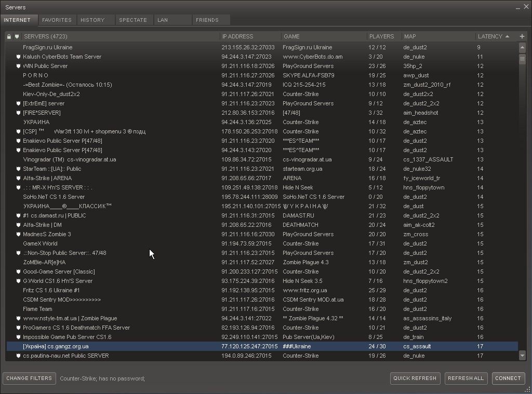Viewport: 532px width, 394px height.
Task: Select the УКРАИНА КЛАССИК server row
Action: point(262,206)
